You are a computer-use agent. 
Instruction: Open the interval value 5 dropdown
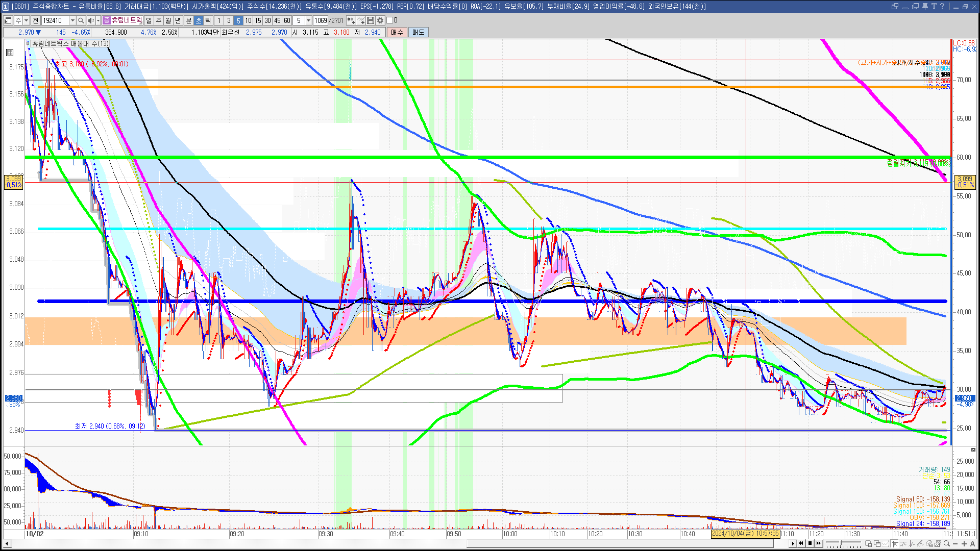(308, 20)
